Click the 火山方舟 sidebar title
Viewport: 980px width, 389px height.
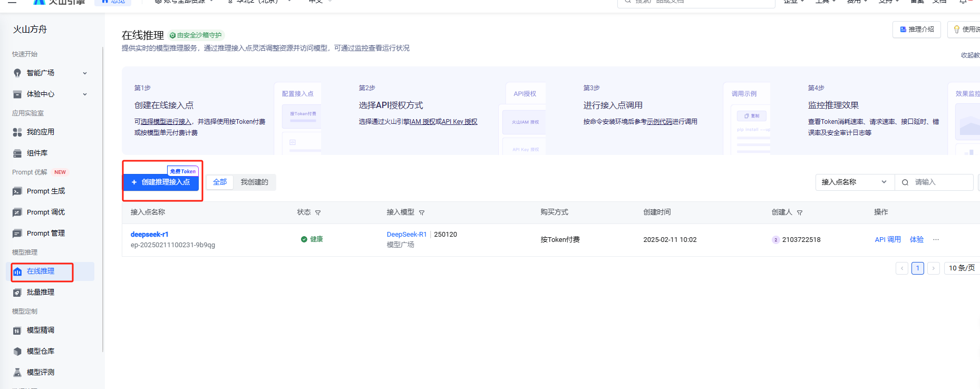coord(30,30)
